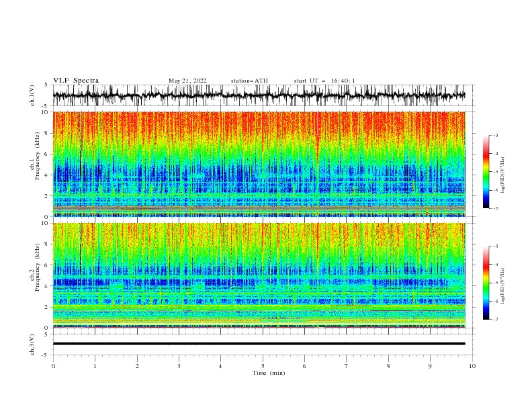Click the "2" kHz tick on ch.1 frequency axis
Image resolution: width=532 pixels, height=411 pixels.
[x=47, y=195]
